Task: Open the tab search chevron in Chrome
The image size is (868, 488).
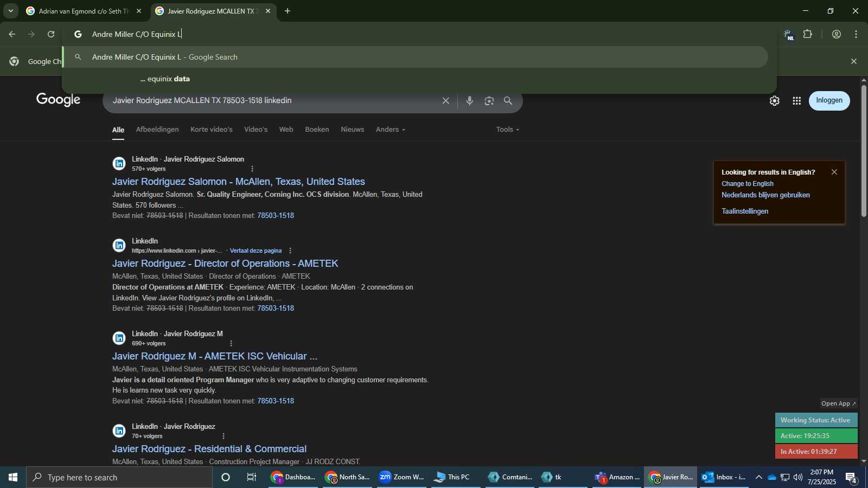Action: coord(11,11)
